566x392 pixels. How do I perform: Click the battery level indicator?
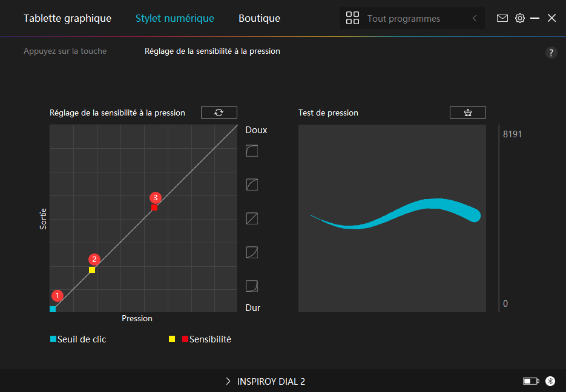(x=531, y=381)
